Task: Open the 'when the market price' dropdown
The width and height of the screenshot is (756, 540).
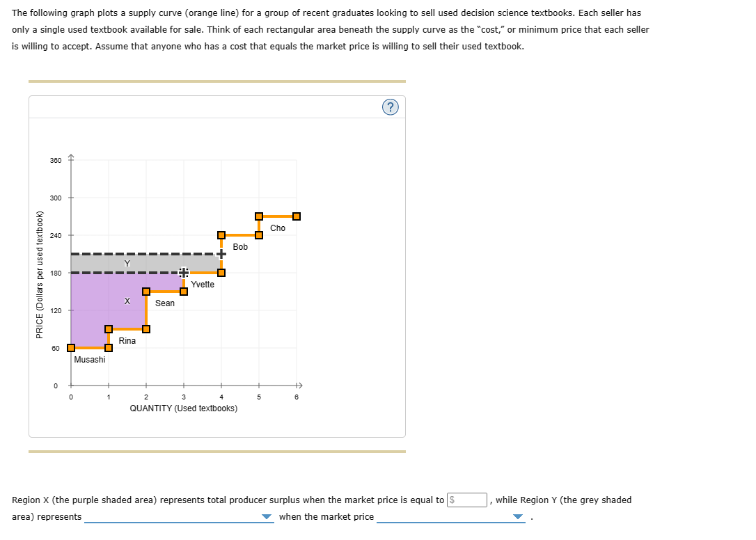Action: point(517,515)
